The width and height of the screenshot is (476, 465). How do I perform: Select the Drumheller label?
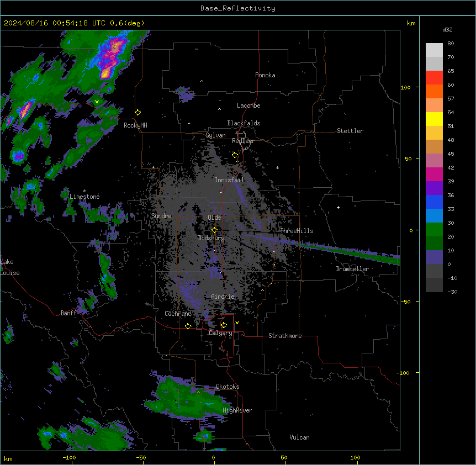point(352,269)
